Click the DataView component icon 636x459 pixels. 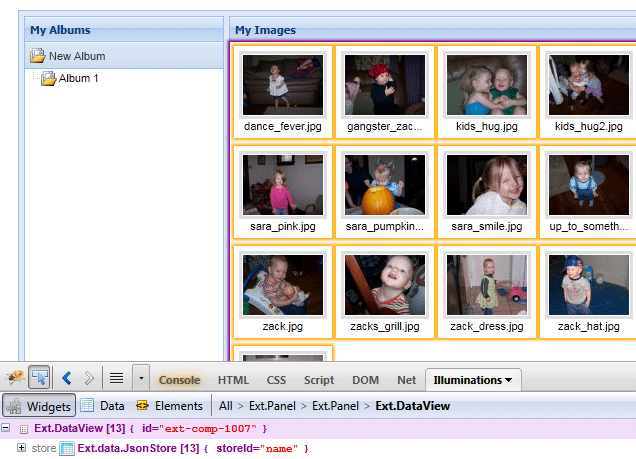pyautogui.click(x=24, y=429)
